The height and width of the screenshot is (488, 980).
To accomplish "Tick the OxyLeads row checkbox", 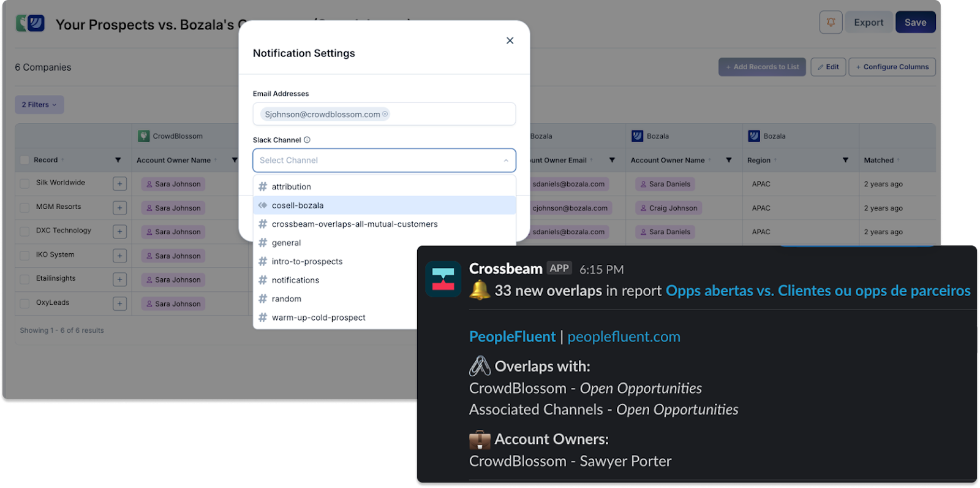I will tap(24, 303).
